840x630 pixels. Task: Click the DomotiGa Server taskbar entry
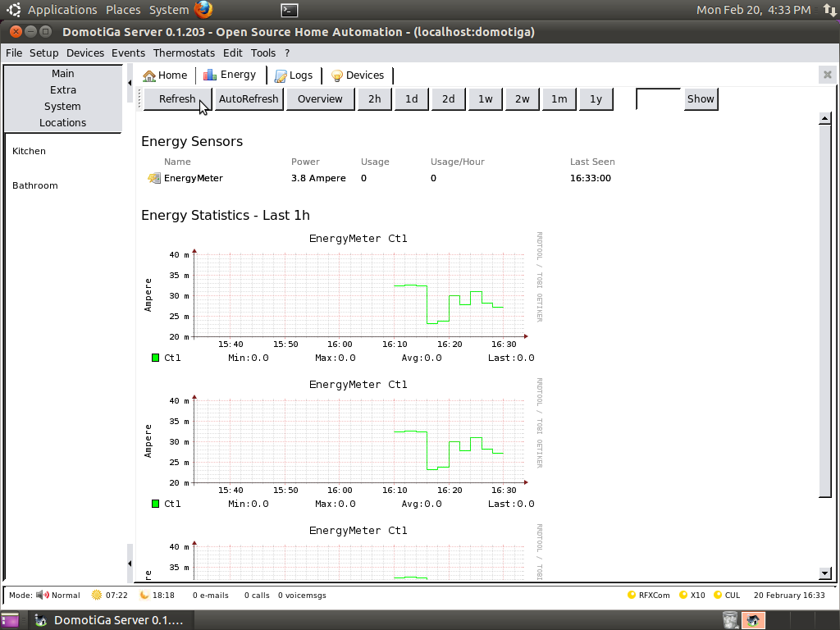click(110, 620)
